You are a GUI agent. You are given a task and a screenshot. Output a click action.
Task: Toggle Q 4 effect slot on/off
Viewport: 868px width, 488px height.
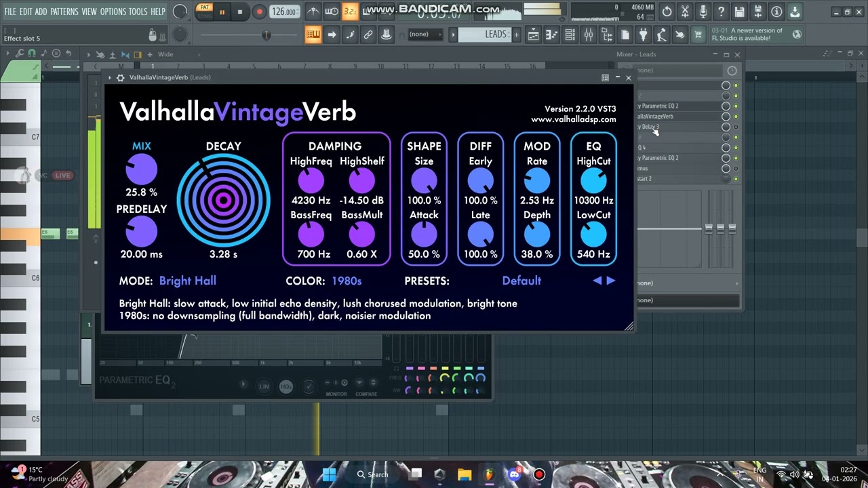[736, 148]
